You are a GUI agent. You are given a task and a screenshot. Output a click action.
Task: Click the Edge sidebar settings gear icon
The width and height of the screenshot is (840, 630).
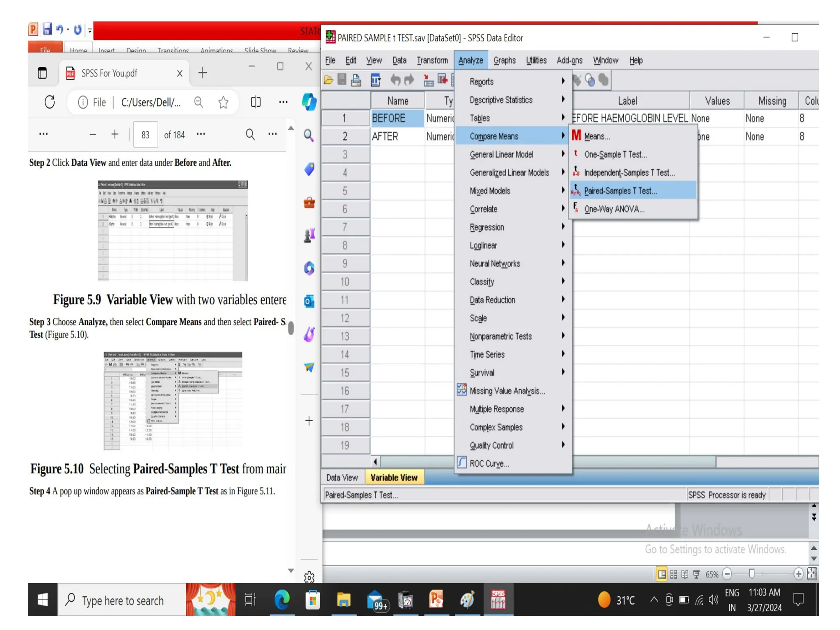click(309, 577)
